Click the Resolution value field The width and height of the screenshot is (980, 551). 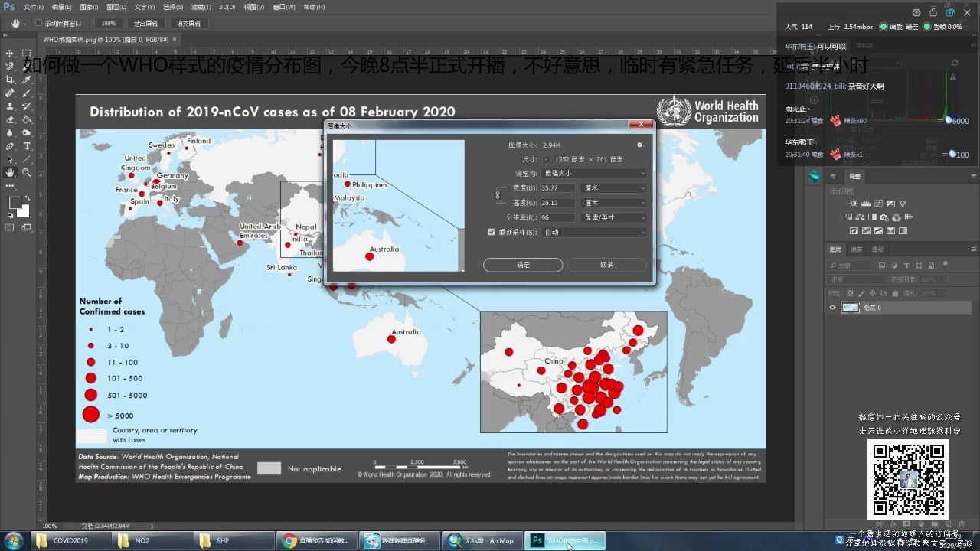(x=559, y=217)
